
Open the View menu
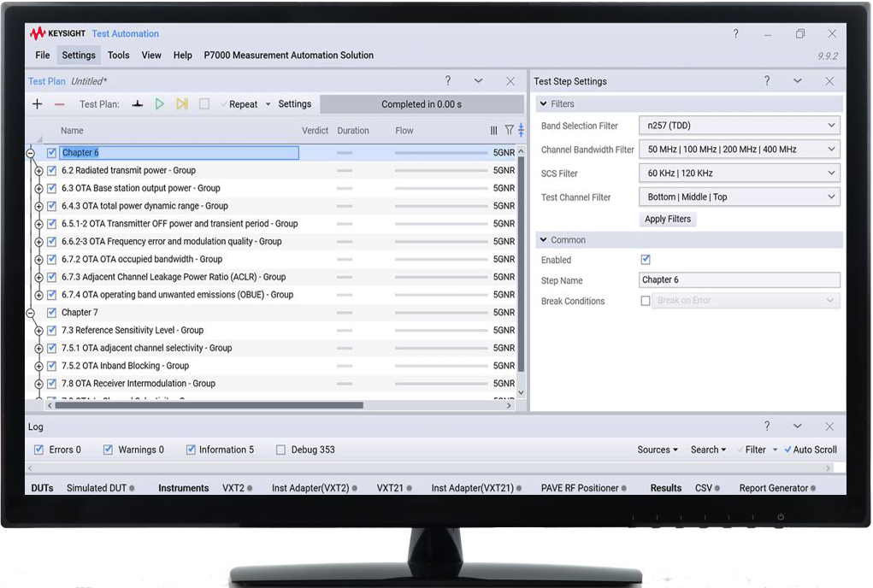151,55
